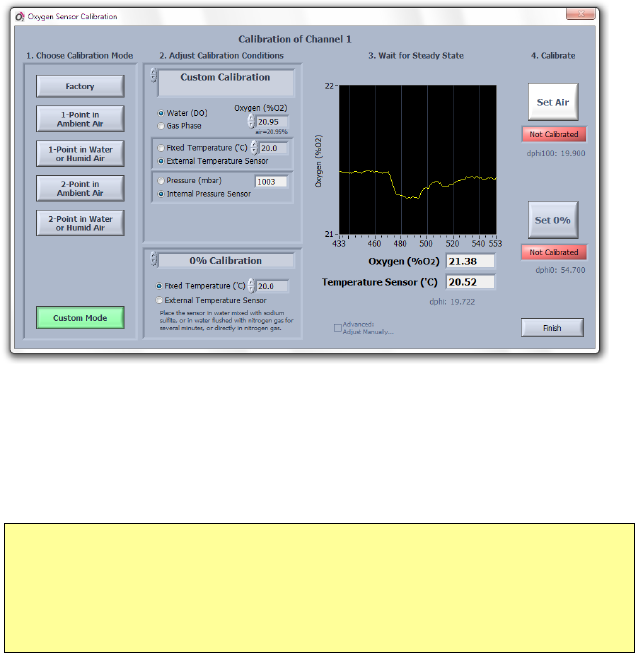Screen dimensions: 635x653
Task: Click the Oxygen Sensor Calibration window icon
Action: pos(20,17)
